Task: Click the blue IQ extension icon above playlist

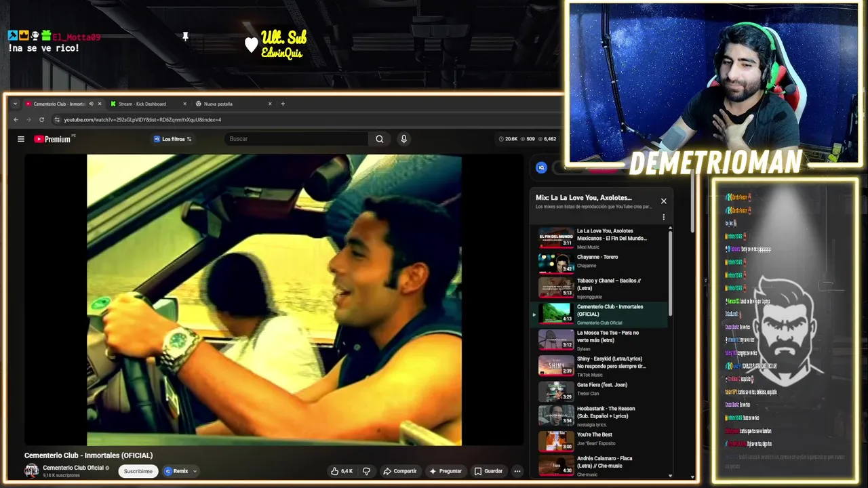Action: coord(541,167)
